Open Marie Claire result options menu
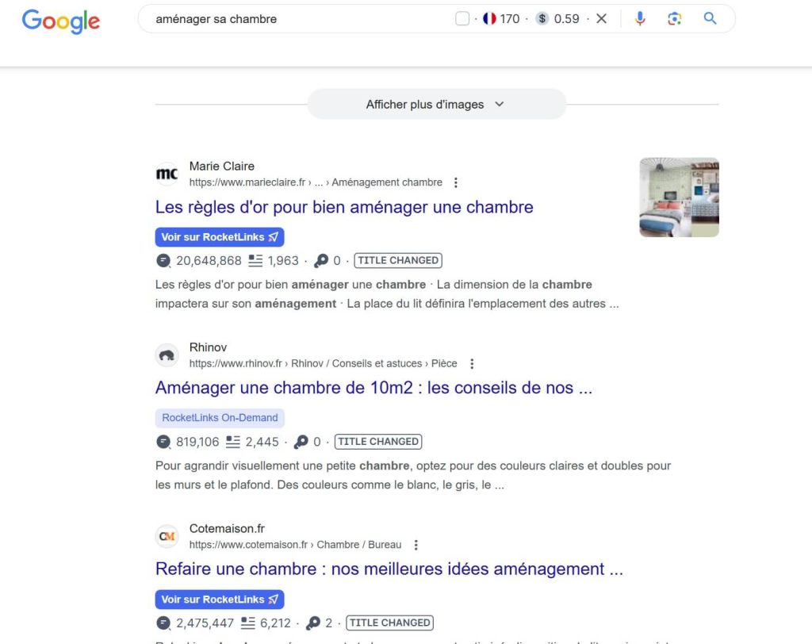Image resolution: width=812 pixels, height=644 pixels. pyautogui.click(x=456, y=182)
